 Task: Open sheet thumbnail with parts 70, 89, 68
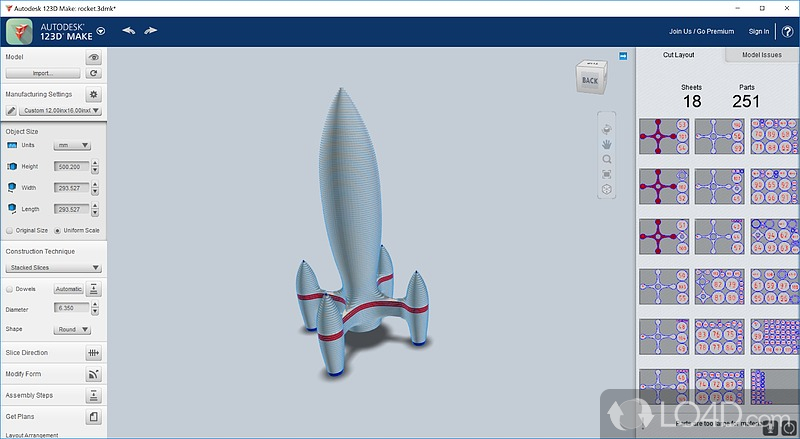(773, 136)
